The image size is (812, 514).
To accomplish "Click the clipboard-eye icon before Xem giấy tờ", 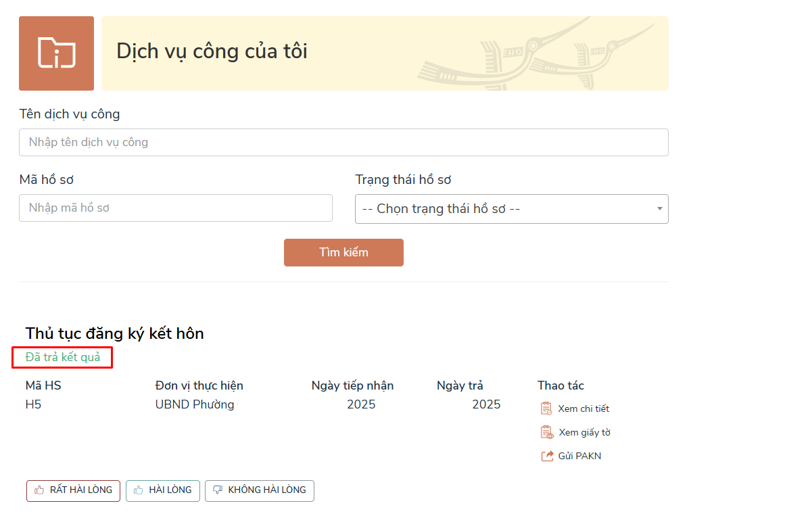I will [546, 431].
